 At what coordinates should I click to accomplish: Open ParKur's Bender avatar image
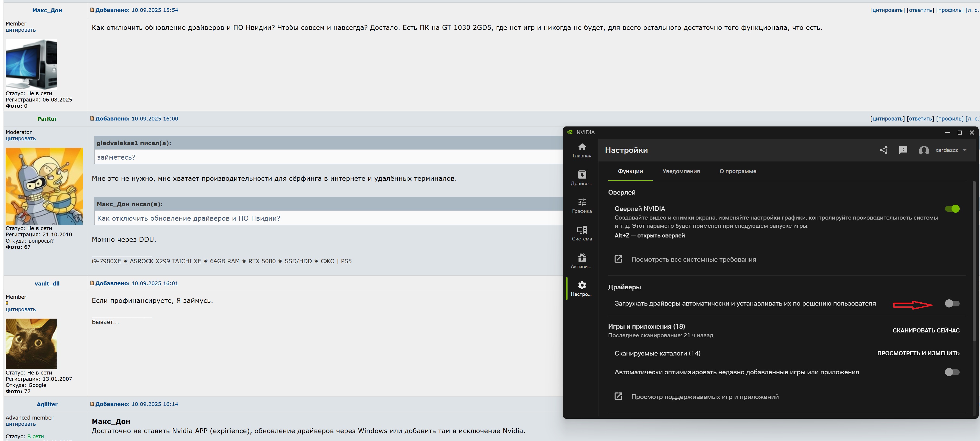pos(44,186)
